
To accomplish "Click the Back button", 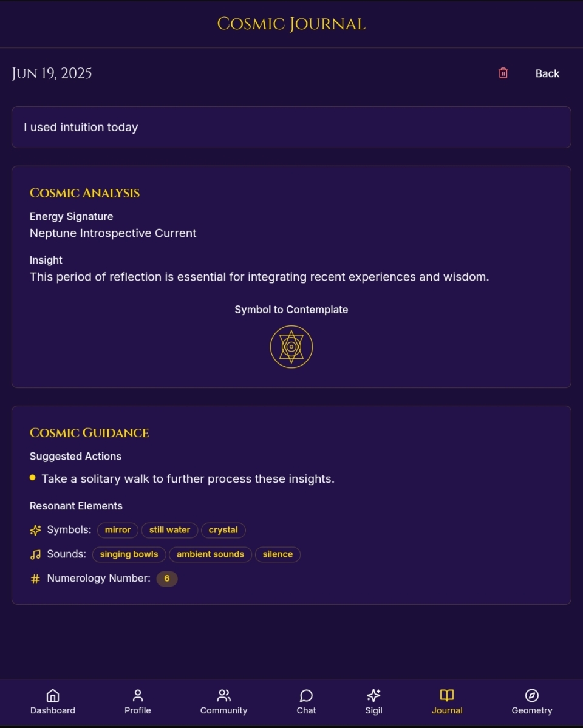I will point(547,73).
